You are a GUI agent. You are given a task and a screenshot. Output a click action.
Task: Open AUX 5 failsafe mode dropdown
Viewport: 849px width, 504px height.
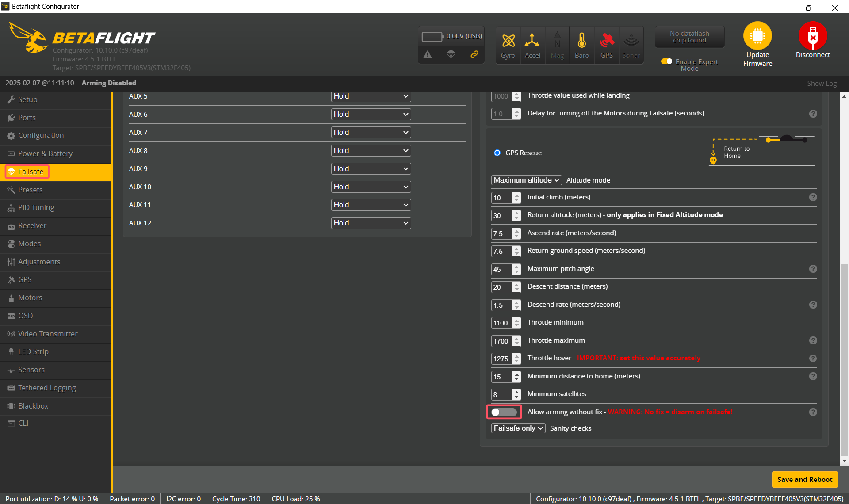point(371,96)
